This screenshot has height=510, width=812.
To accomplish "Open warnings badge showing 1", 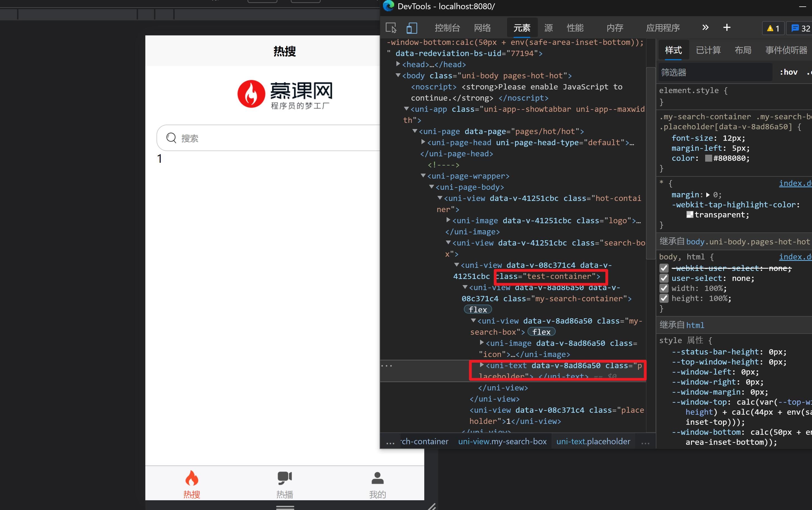I will click(x=773, y=28).
